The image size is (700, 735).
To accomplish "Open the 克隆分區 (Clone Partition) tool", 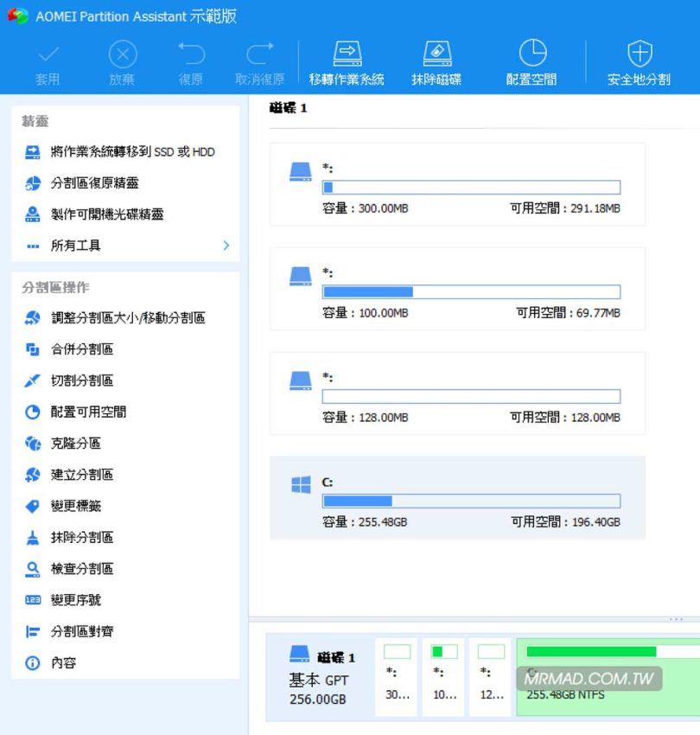I will coord(67,443).
